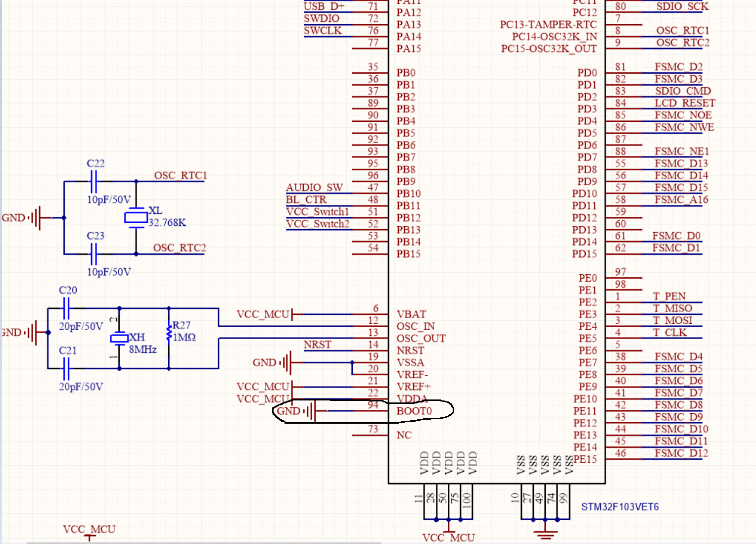Click the XL 32.768K crystal symbol
The height and width of the screenshot is (544, 756).
pyautogui.click(x=136, y=217)
